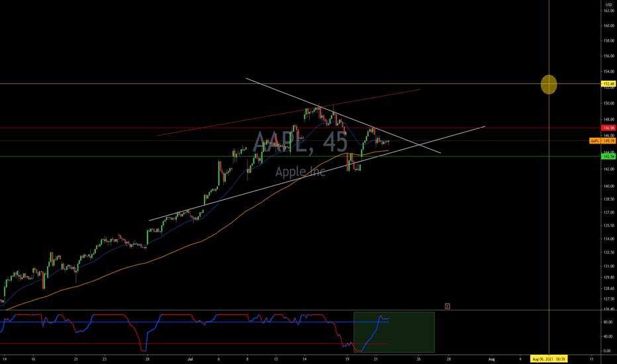Click the 128.60 price axis label
Viewport: 617px width, 364px height.
pos(609,289)
